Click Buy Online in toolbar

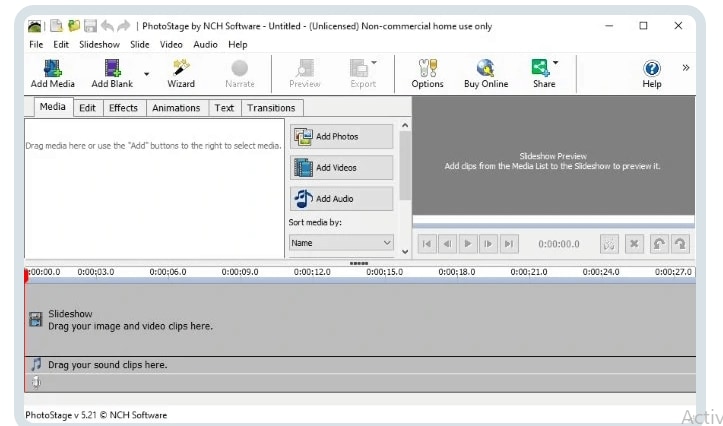tap(486, 74)
